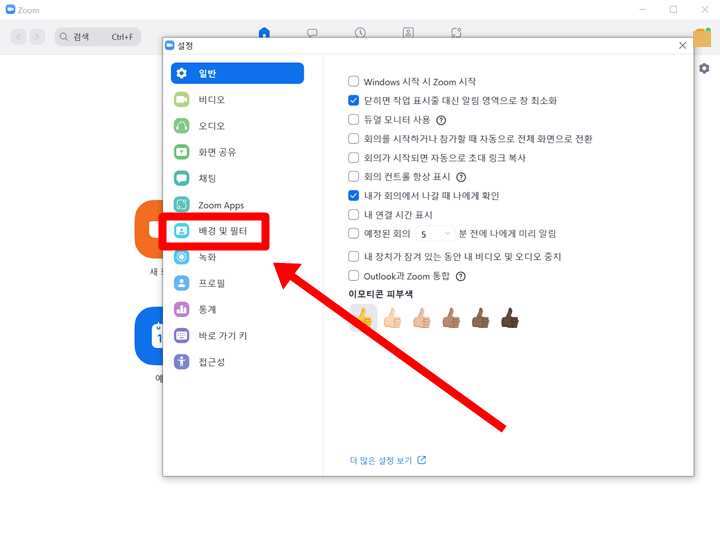Enable 예정된 회의 reminder checkbox

click(x=354, y=234)
